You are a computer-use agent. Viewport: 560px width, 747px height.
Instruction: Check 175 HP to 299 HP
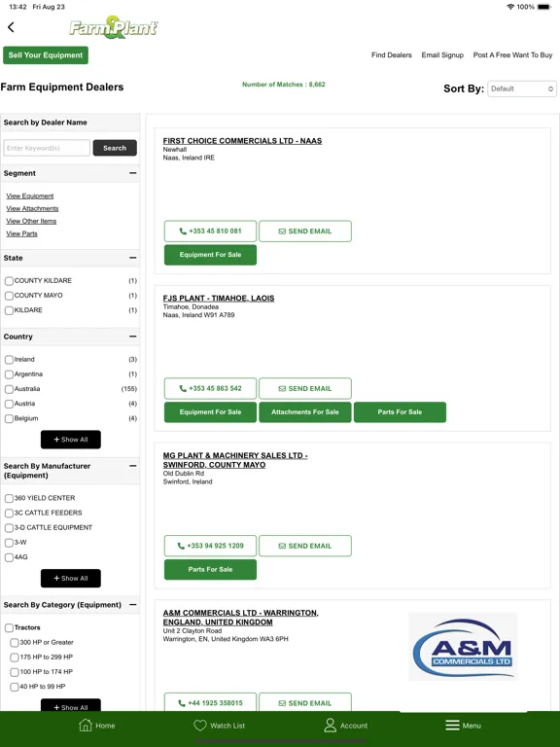[x=15, y=658]
